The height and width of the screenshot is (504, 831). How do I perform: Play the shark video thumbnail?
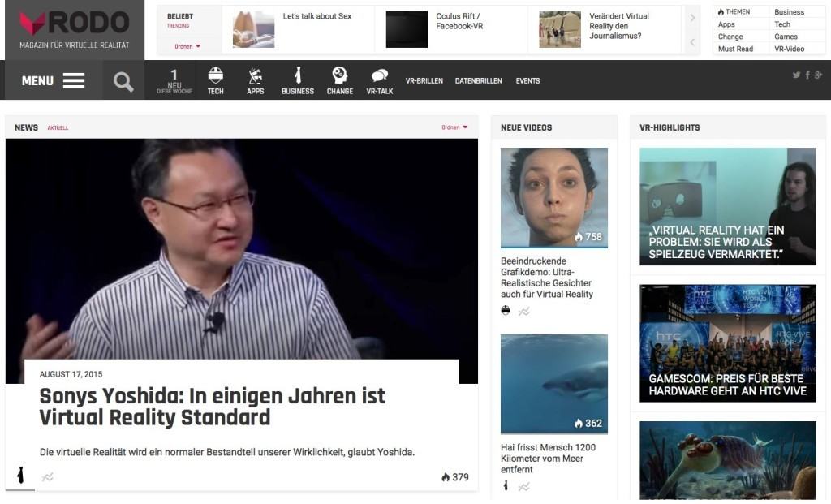[553, 384]
